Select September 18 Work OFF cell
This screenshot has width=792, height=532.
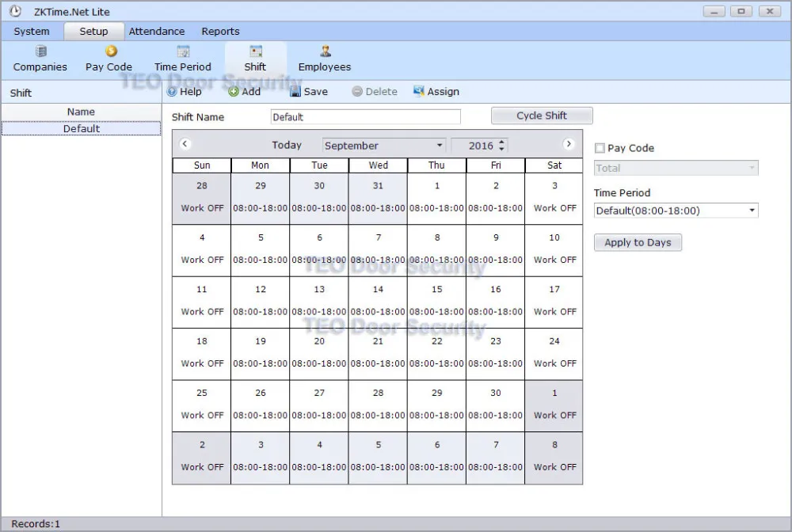pyautogui.click(x=202, y=355)
